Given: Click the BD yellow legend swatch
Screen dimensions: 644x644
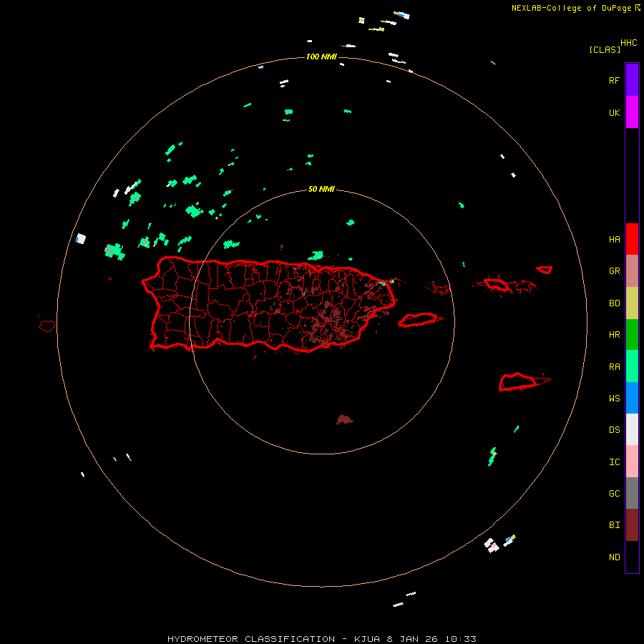Looking at the screenshot, I should pyautogui.click(x=632, y=303).
